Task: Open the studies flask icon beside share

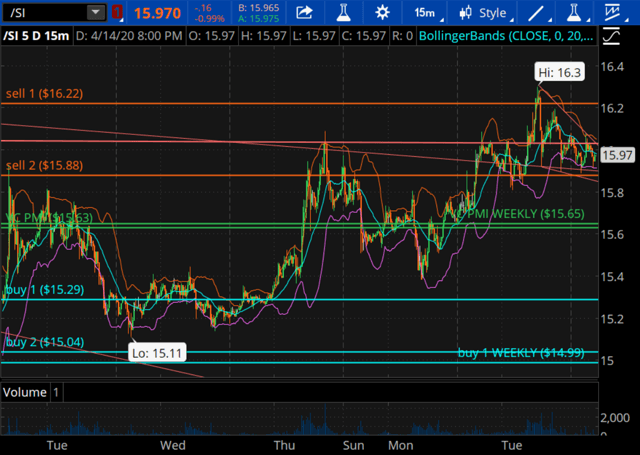Action: [x=344, y=13]
